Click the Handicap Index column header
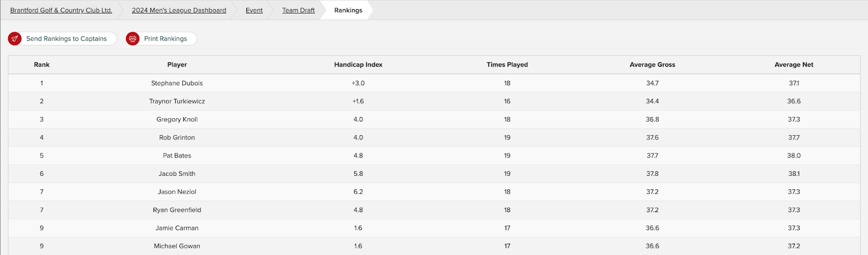 click(x=358, y=65)
